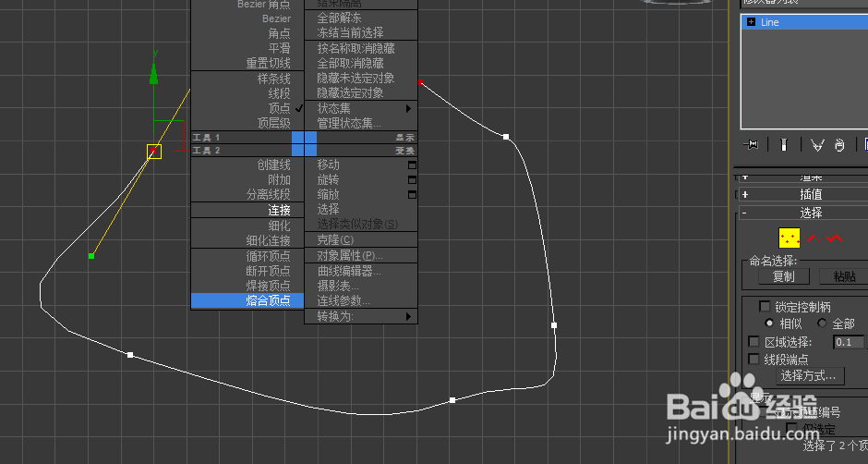Image resolution: width=868 pixels, height=464 pixels.
Task: Choose 断开顶点 in the quad menu
Action: tap(247, 271)
